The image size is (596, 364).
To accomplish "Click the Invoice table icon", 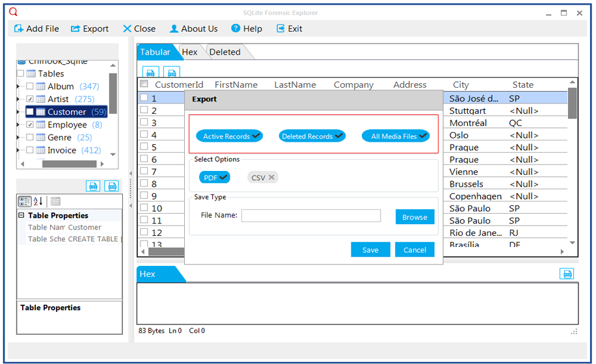I will [x=41, y=150].
